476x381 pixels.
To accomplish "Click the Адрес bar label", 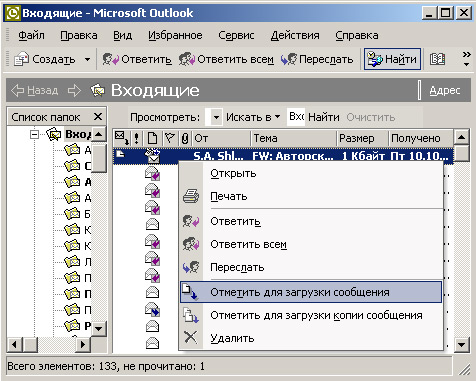I will coord(445,90).
